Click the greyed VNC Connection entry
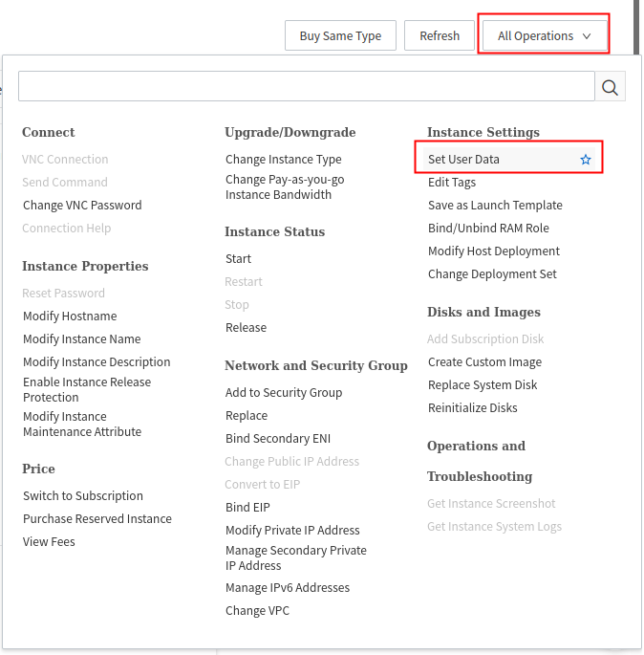644x655 pixels. (x=65, y=159)
